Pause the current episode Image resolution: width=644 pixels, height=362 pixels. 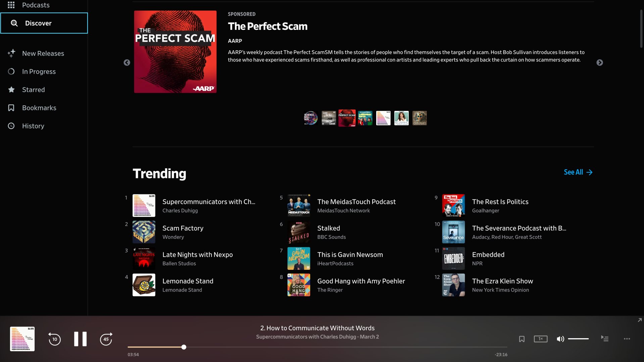(x=80, y=339)
